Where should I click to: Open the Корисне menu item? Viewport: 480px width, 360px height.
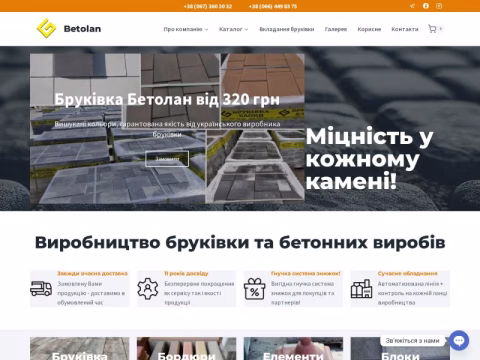click(x=369, y=29)
